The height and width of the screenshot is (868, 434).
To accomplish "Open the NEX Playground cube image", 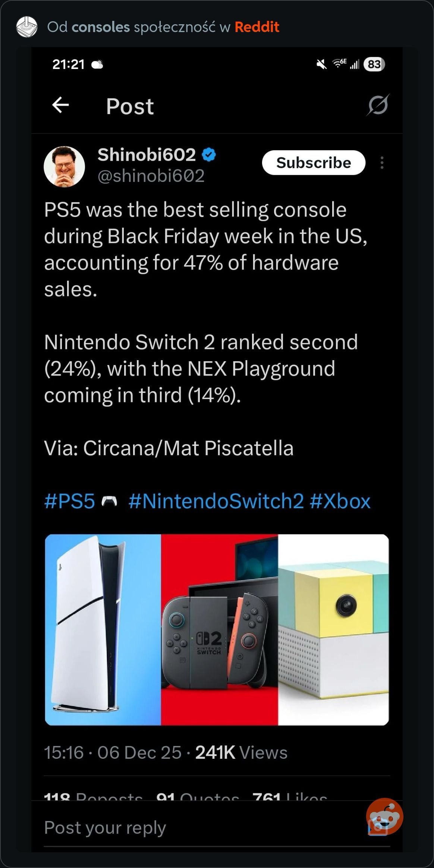I will coord(333,629).
